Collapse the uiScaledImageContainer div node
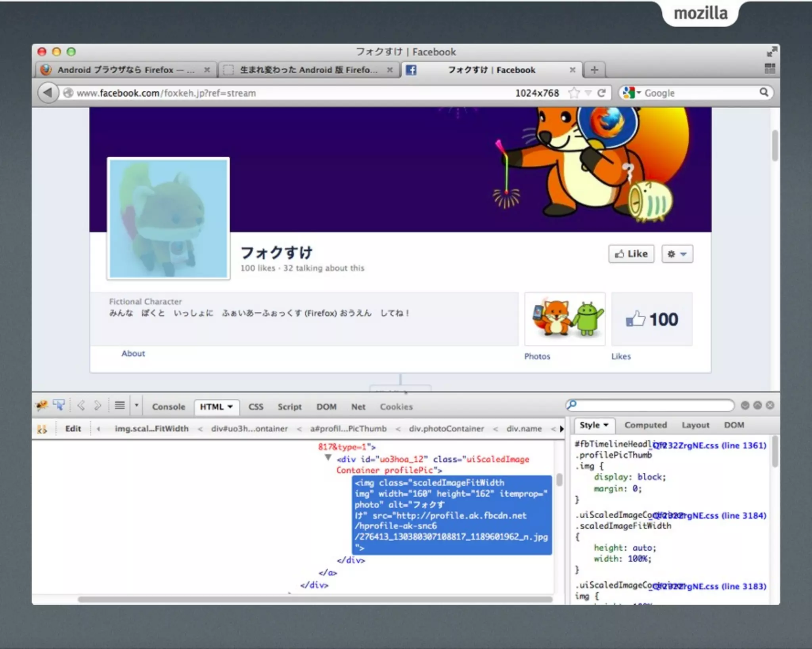Image resolution: width=812 pixels, height=649 pixels. (x=328, y=458)
